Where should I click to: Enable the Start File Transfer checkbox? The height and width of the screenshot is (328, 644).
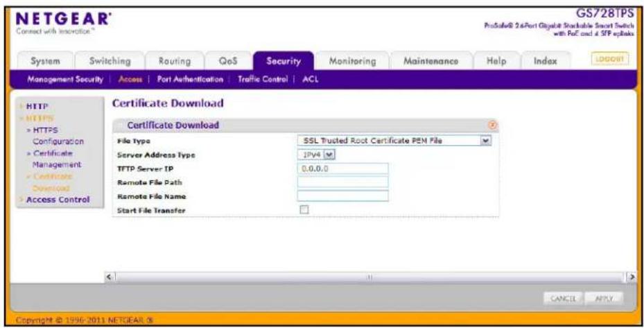coord(304,210)
